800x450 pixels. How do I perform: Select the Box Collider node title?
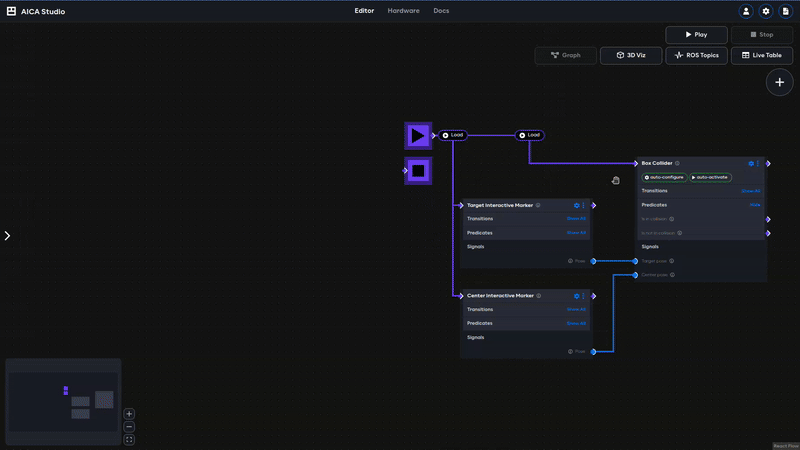point(657,163)
